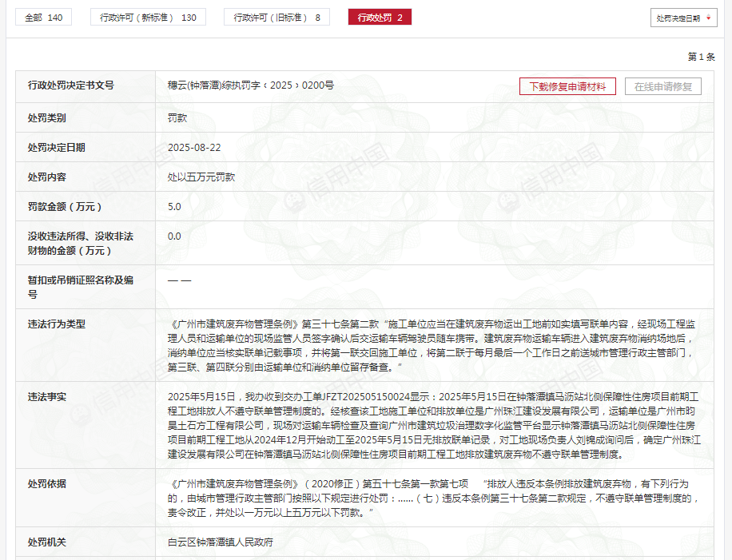The height and width of the screenshot is (560, 732).
Task: Click the 处罚依据 row label
Action: tap(47, 484)
